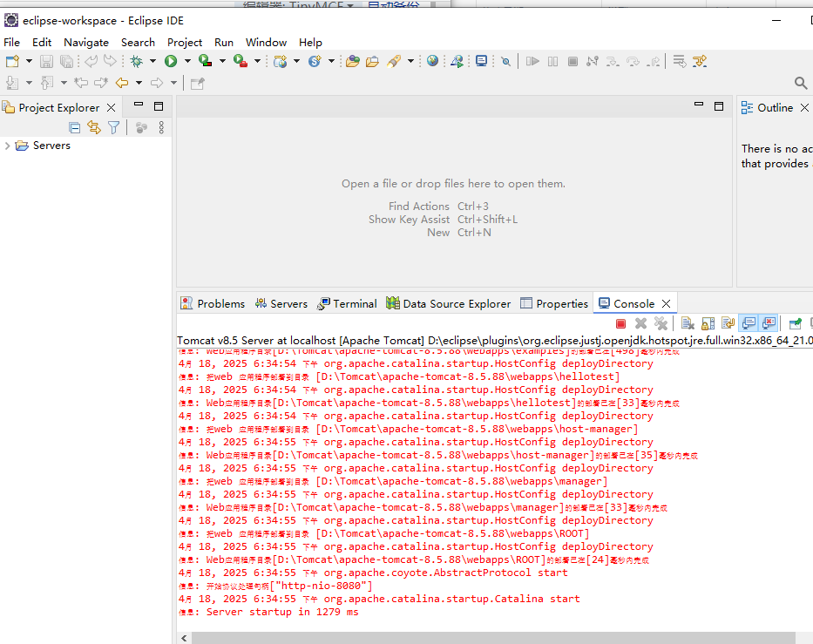Click the Drop to Frame toolbar icon
Image resolution: width=813 pixels, height=644 pixels.
tap(679, 61)
